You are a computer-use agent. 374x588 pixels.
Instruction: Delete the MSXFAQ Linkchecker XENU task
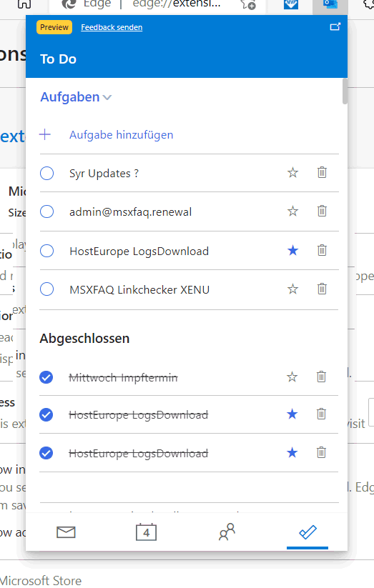pyautogui.click(x=322, y=289)
